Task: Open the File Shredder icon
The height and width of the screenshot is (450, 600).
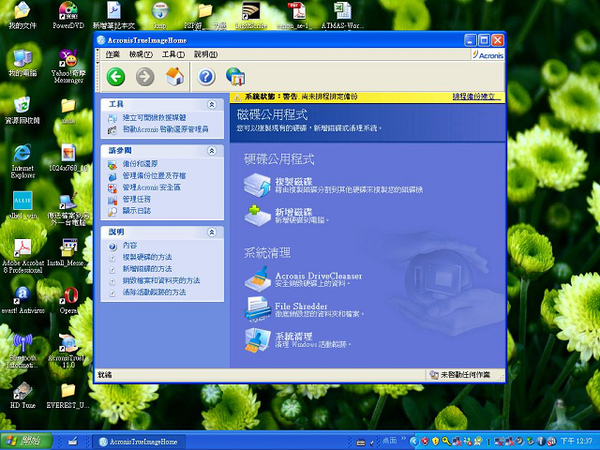Action: tap(257, 308)
